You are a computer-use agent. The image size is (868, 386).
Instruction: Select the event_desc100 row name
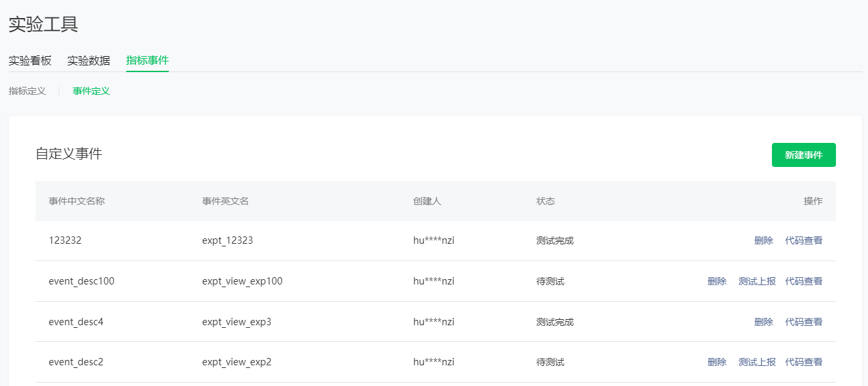pyautogui.click(x=81, y=281)
